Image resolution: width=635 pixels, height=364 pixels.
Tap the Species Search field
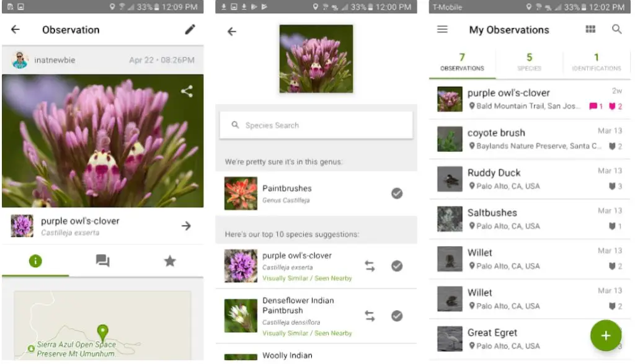(316, 125)
